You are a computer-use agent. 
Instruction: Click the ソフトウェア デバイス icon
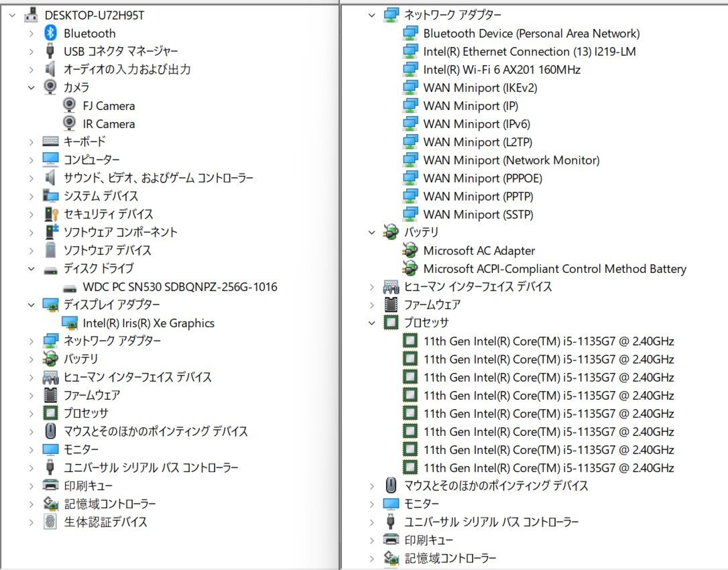[50, 250]
